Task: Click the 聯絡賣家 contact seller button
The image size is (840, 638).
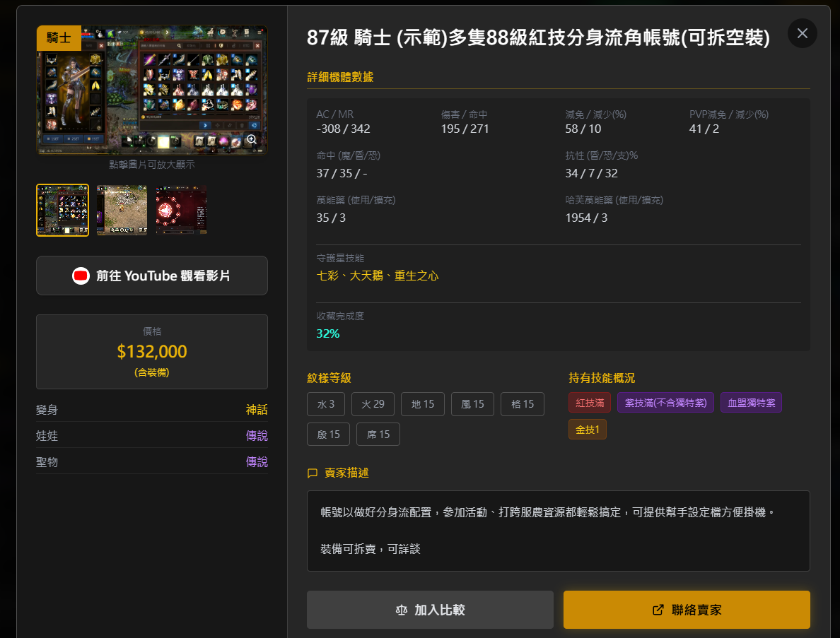Action: (x=687, y=610)
